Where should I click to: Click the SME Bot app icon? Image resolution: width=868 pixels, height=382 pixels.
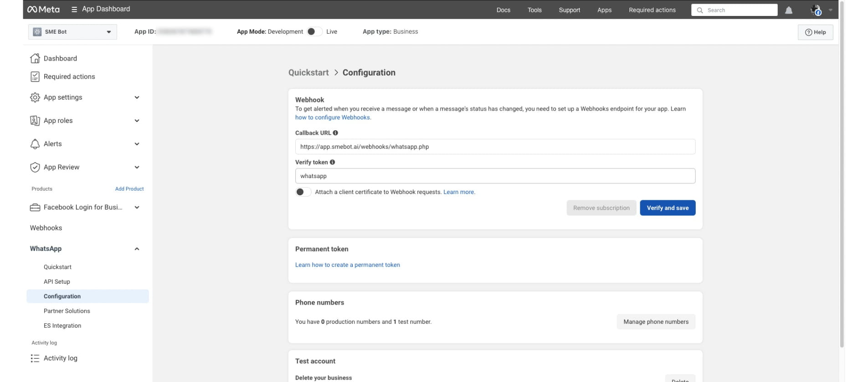(x=37, y=32)
